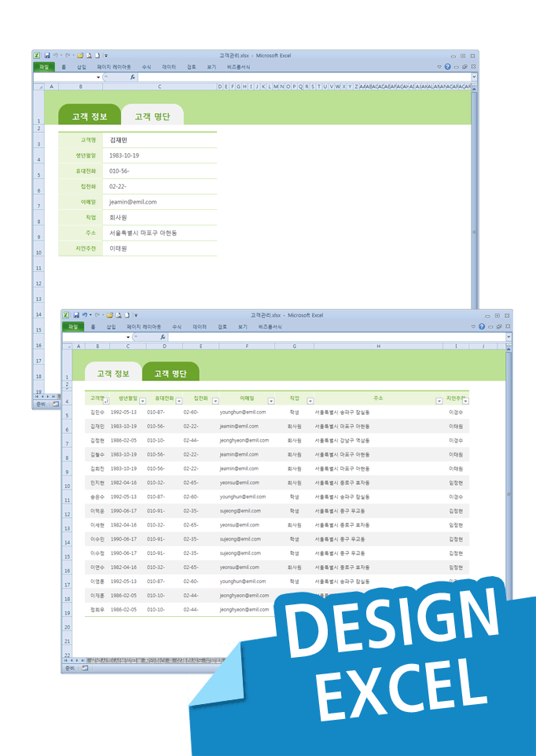Click Select All corner in front window grid
Viewport: 536px width, 756px height.
[67, 347]
